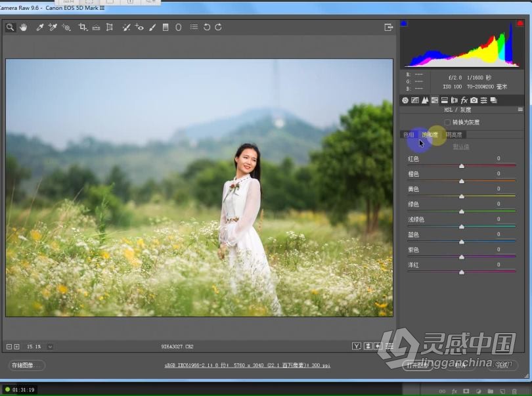The height and width of the screenshot is (396, 532).
Task: Click the 浅绿色 saturation slider
Action: (462, 227)
